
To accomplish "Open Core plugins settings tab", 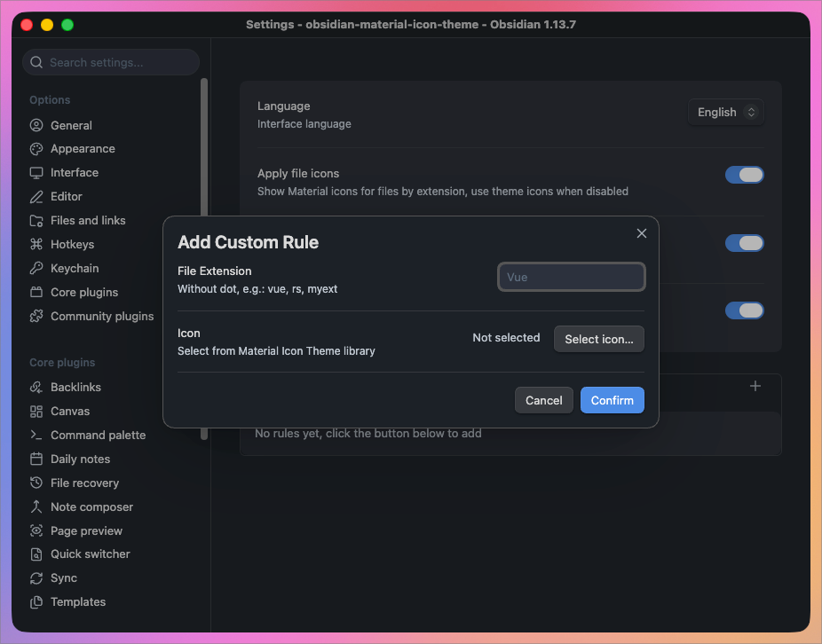I will (x=84, y=293).
